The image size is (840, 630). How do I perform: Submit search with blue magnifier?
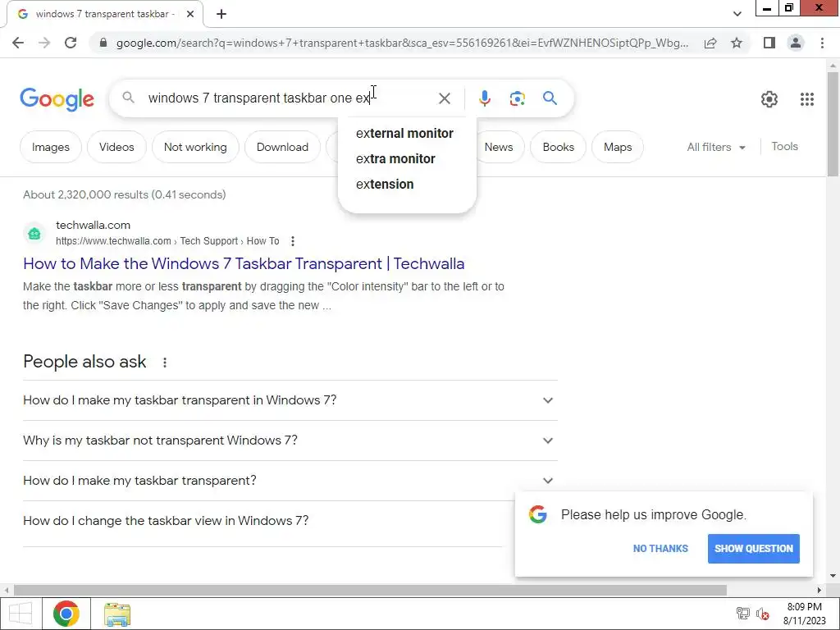tap(550, 98)
